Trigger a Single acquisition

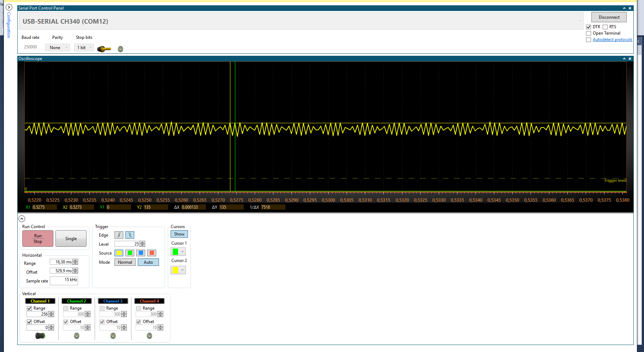71,239
